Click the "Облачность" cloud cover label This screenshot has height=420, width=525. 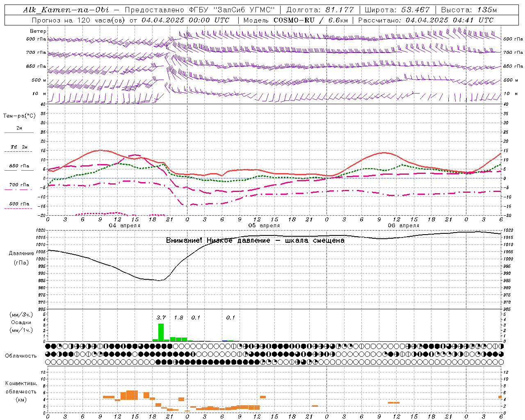point(21,356)
